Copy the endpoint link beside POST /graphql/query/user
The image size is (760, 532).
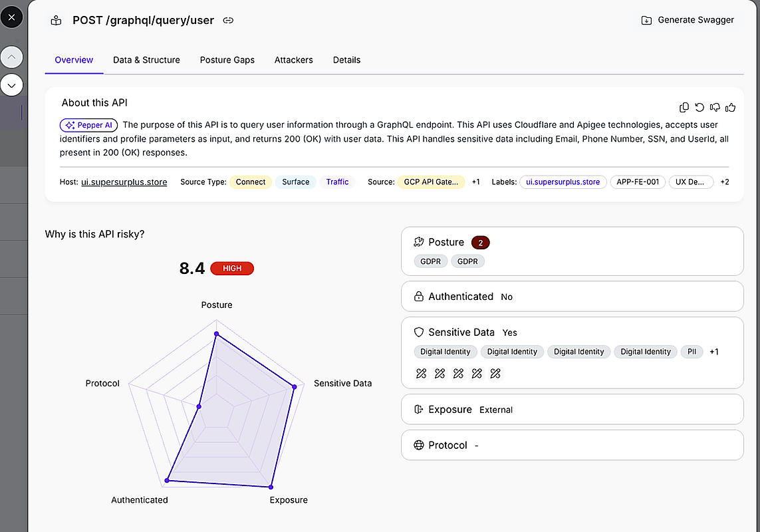[x=228, y=20]
